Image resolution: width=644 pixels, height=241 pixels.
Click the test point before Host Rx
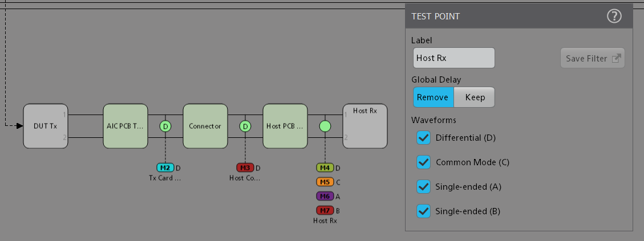(325, 126)
